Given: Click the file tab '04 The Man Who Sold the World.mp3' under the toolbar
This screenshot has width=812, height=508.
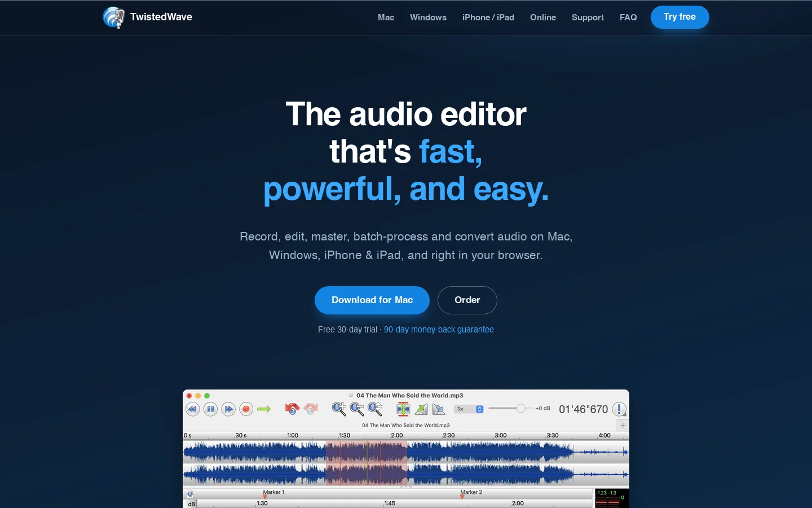Looking at the screenshot, I should tap(406, 426).
